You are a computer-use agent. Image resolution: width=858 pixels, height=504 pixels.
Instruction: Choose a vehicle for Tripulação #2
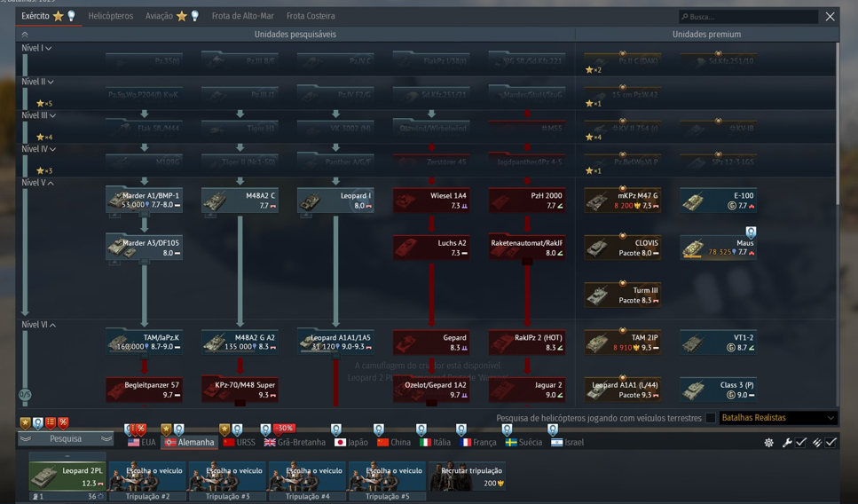tap(147, 476)
